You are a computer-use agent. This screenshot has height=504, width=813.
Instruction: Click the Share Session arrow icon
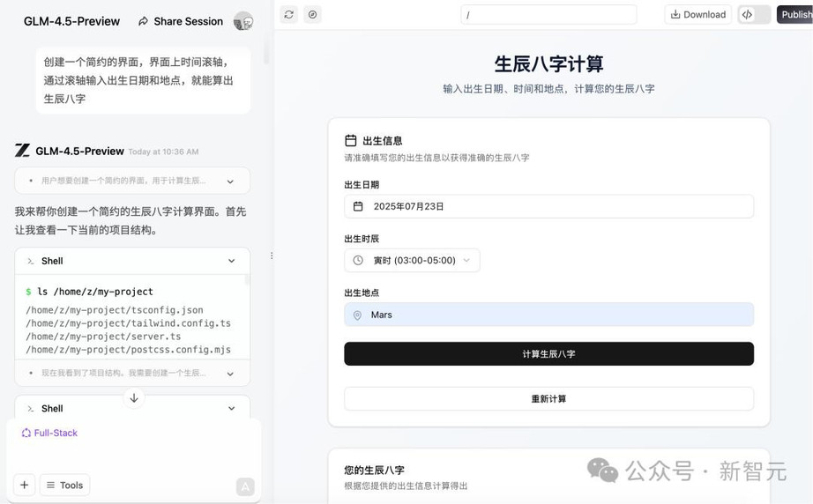tap(143, 21)
